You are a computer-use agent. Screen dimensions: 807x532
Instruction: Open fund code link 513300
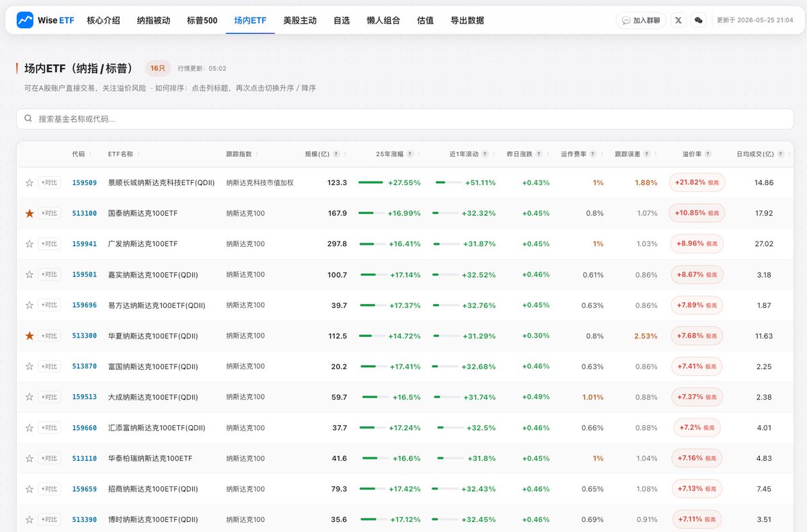[x=85, y=336]
